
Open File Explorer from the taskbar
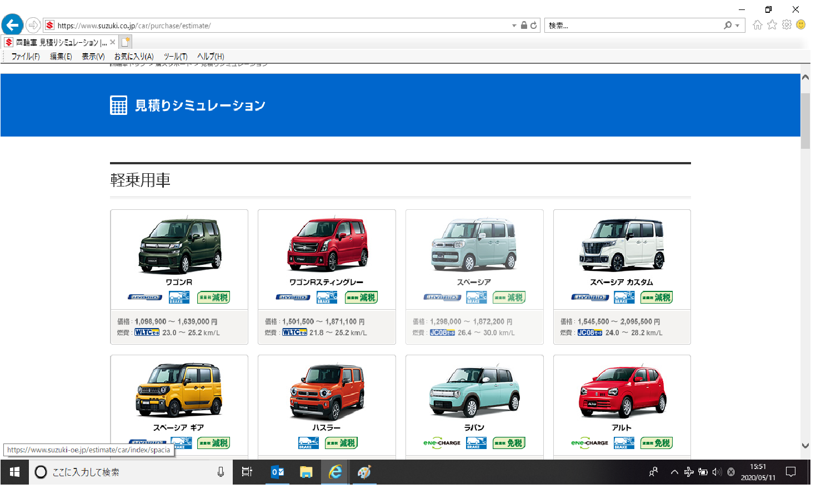pos(306,472)
